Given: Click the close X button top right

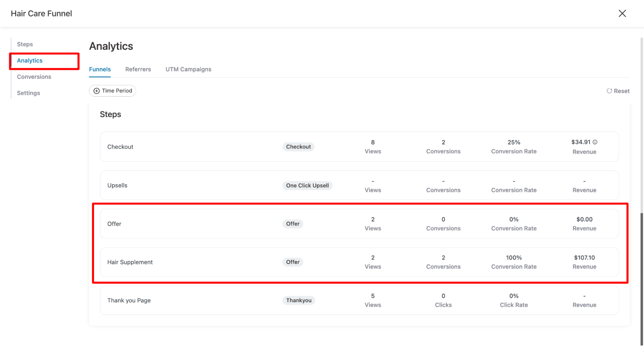Looking at the screenshot, I should point(622,13).
